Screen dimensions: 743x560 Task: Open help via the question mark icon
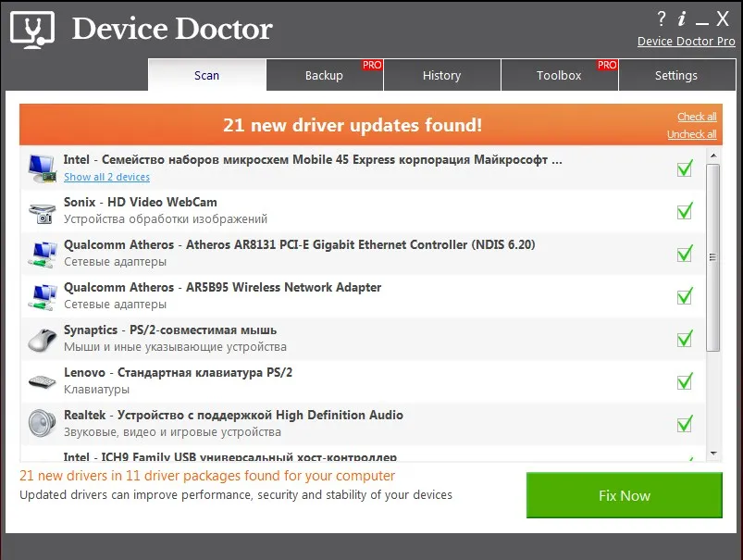tap(663, 18)
